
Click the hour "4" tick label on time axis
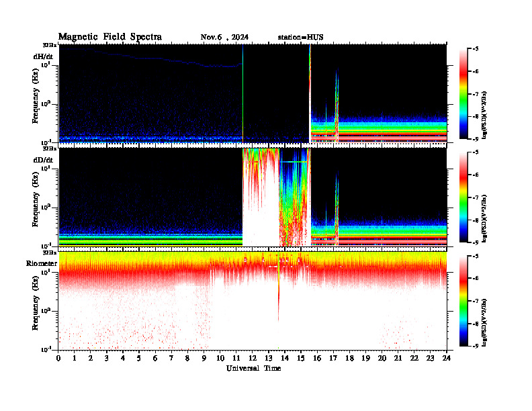[x=123, y=359]
